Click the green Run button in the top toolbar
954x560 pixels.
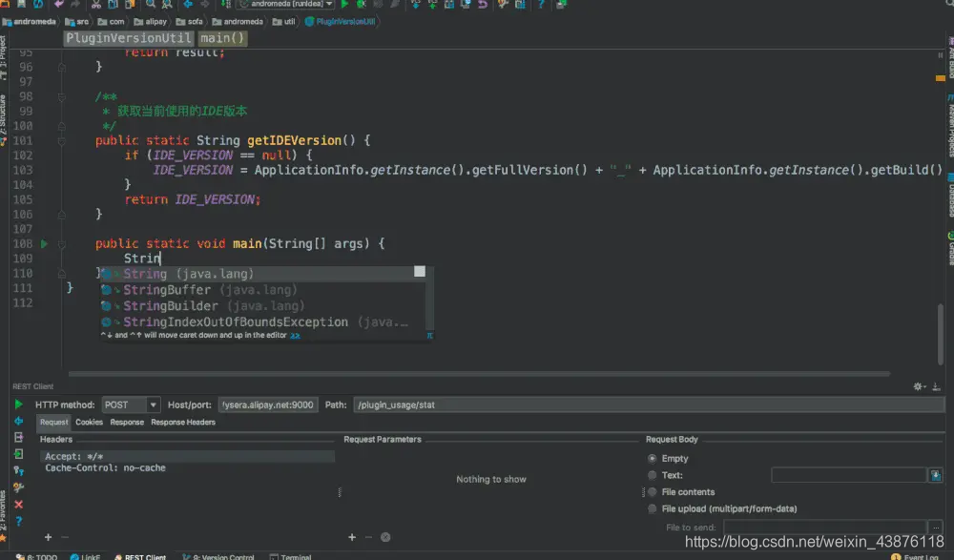pyautogui.click(x=345, y=4)
